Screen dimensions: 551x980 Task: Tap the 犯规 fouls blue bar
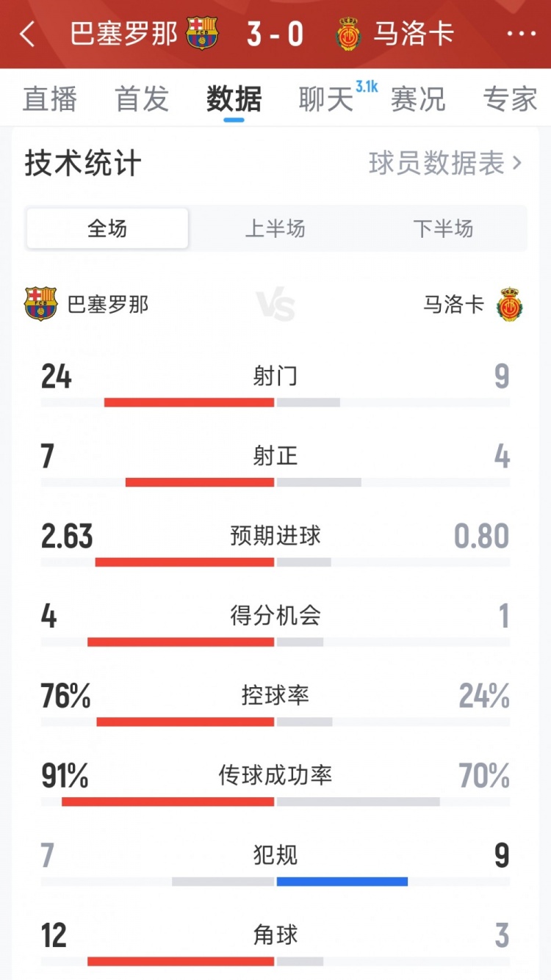tap(342, 882)
